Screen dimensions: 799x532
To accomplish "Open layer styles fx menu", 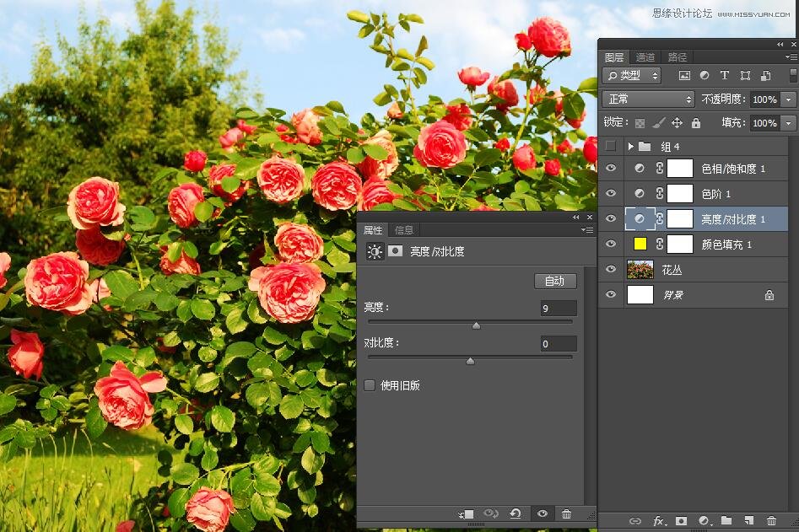I will coord(660,520).
